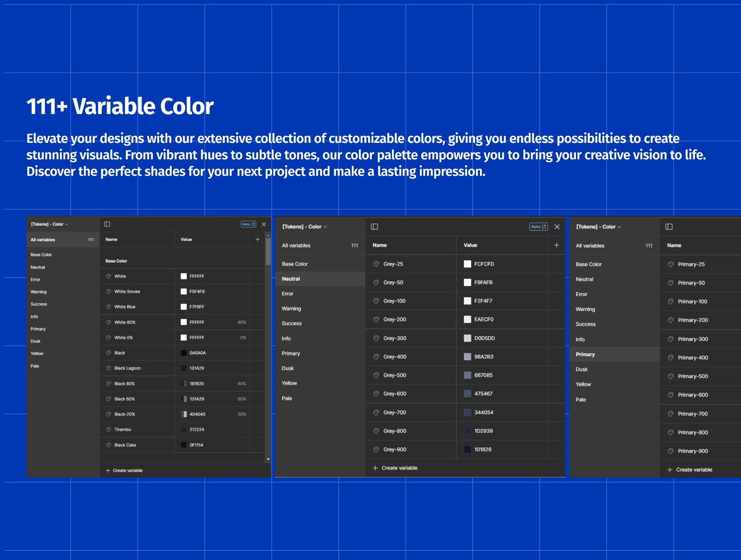Screen dimensions: 741x560
Task: Click palette icon beside Primary-400
Action: (671, 357)
